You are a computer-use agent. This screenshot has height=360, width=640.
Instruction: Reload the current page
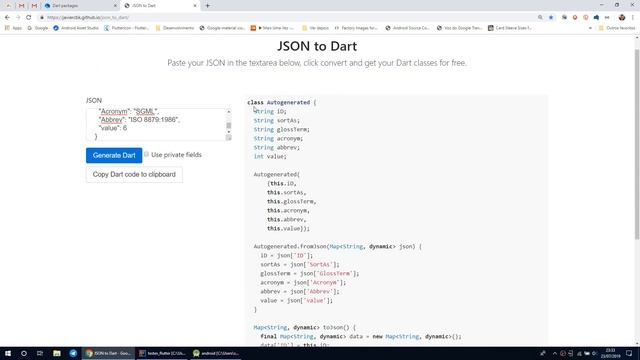(29, 18)
